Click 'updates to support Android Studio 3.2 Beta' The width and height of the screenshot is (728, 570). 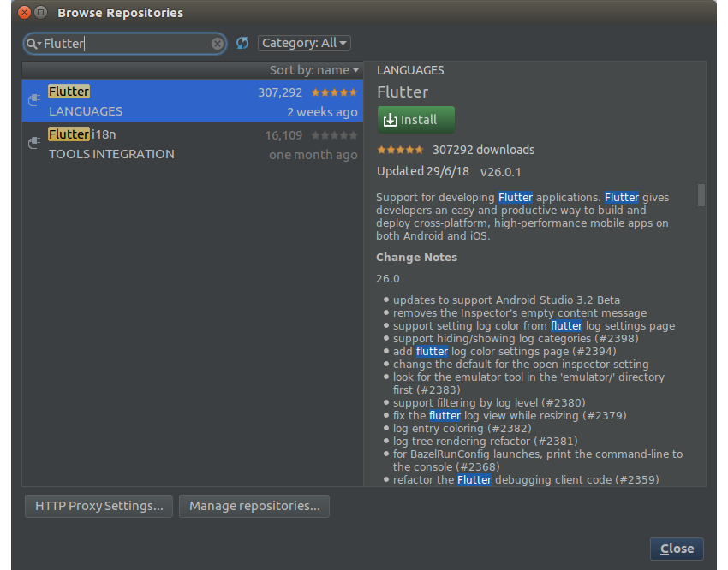click(x=506, y=300)
